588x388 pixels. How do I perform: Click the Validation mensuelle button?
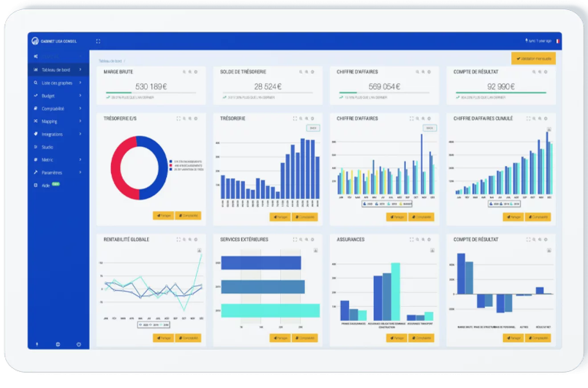click(x=534, y=58)
